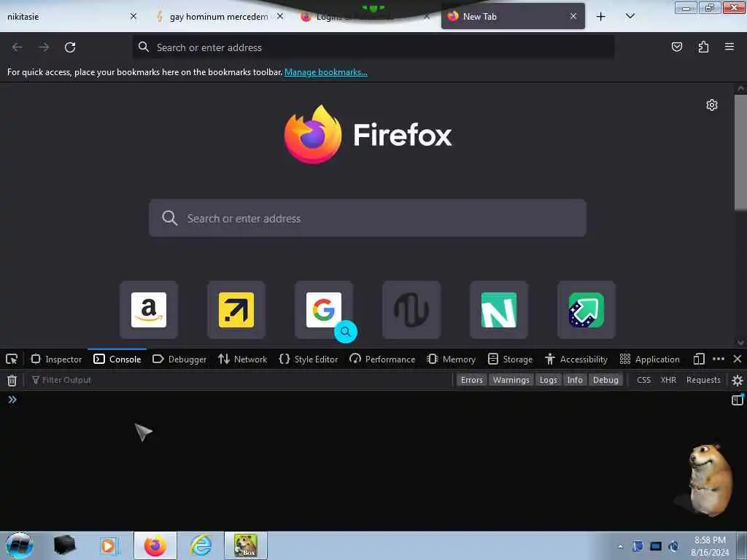Open the Accessibility tab

click(x=576, y=359)
